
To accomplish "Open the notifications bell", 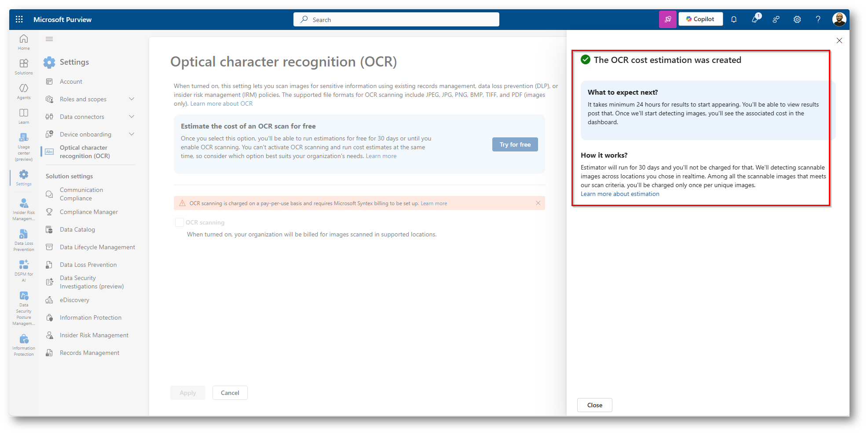I will (x=734, y=19).
